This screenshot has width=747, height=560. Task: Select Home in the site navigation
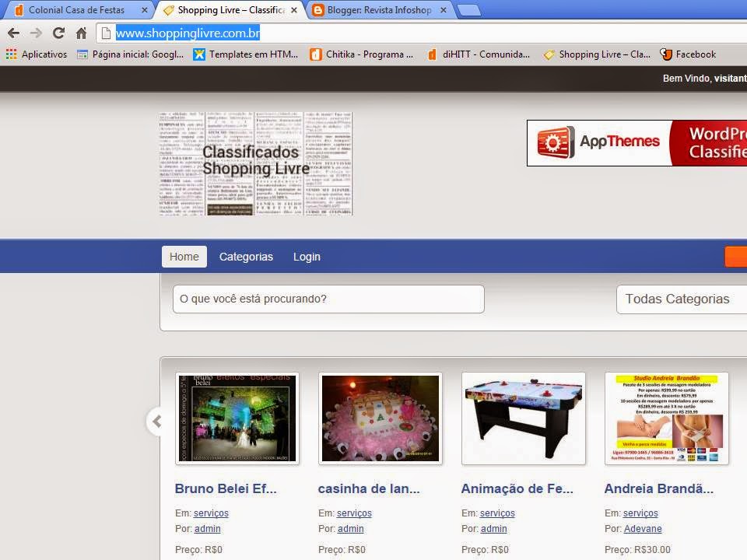(184, 257)
